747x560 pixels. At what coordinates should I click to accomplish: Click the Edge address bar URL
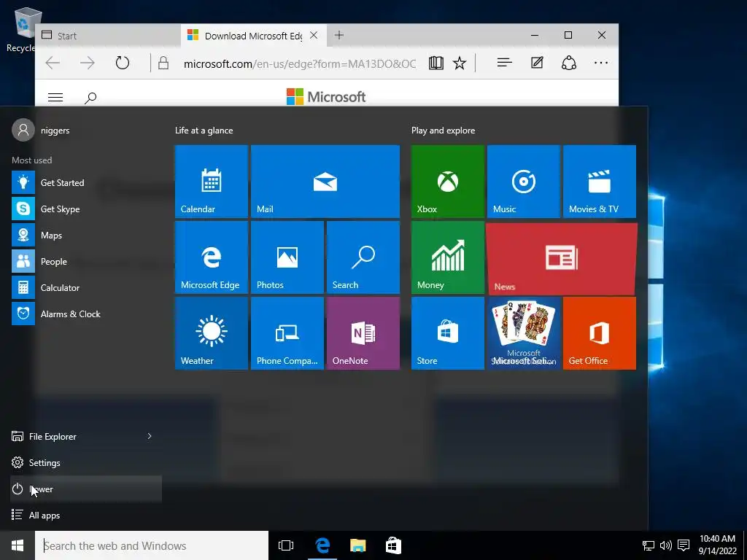tap(300, 63)
